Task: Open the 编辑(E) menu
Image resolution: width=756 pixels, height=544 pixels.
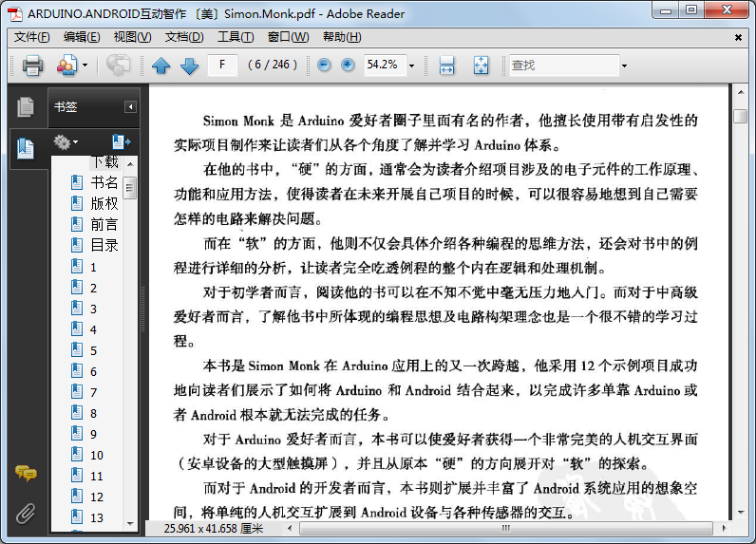Action: [x=82, y=37]
